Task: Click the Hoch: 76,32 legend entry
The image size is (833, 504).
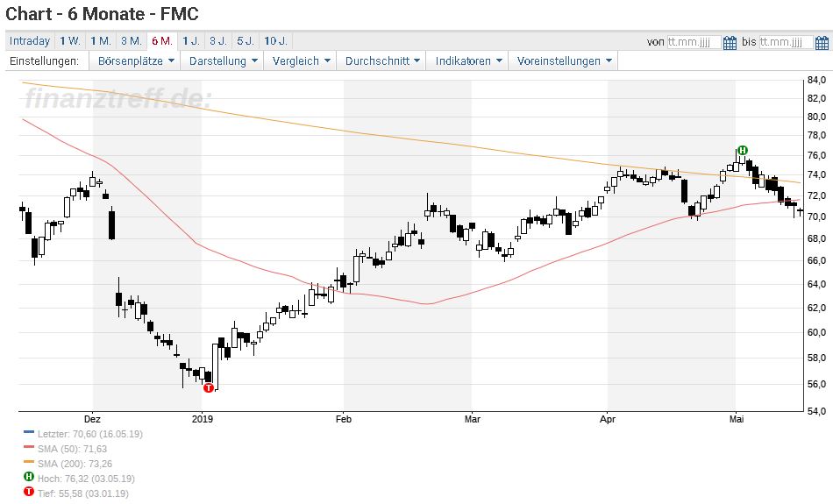Action: [x=86, y=479]
